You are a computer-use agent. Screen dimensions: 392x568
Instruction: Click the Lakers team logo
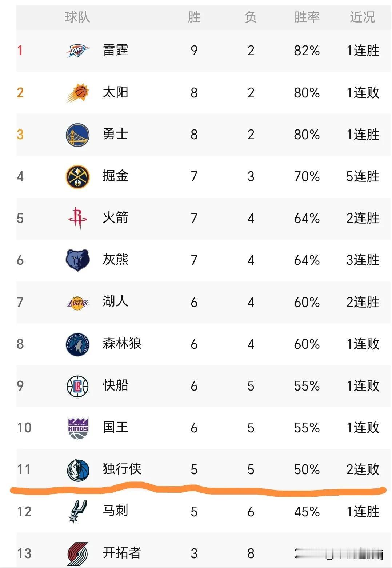tap(77, 303)
